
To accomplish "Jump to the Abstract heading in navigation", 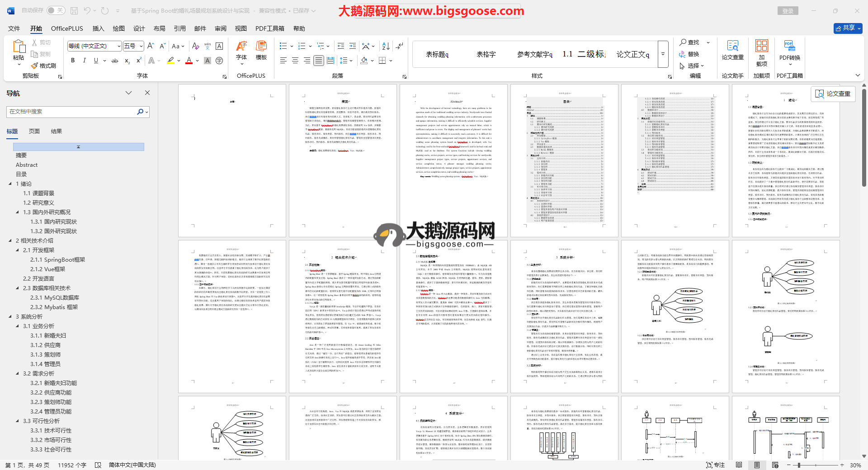I will (27, 165).
